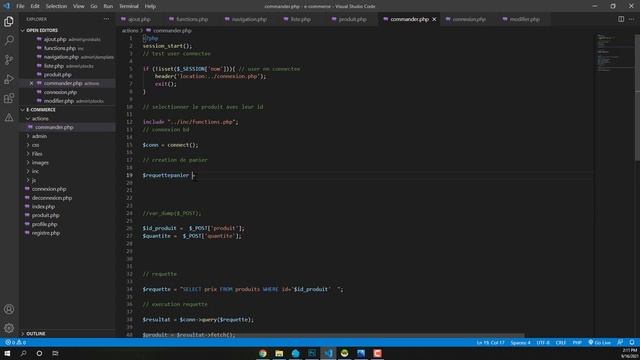Close the commander.php tab with its X
Screen dimensions: 640x360
[434, 19]
